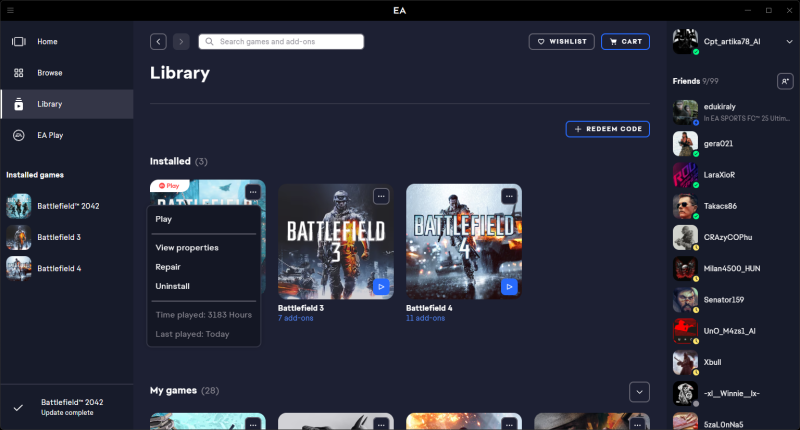Open the 11 add-ons link for Battlefield 4
Screen dimensions: 800x430
(x=426, y=318)
